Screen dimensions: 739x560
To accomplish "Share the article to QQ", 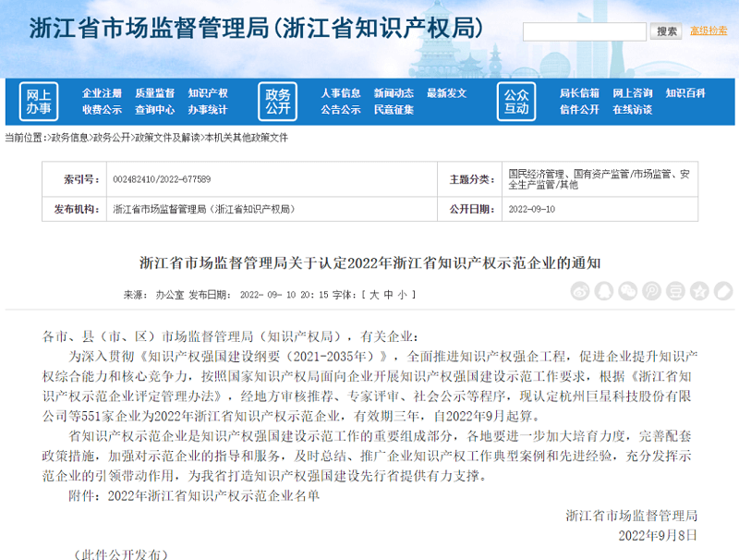I will (603, 289).
